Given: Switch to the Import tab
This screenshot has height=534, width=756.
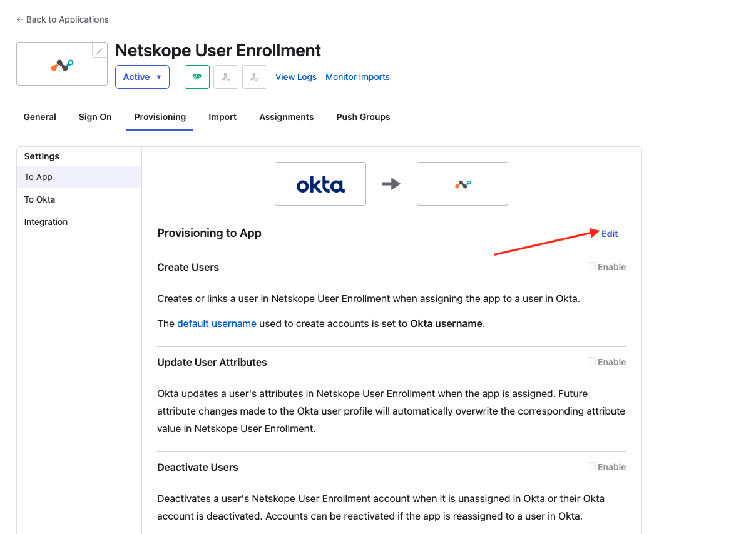Looking at the screenshot, I should coord(223,117).
